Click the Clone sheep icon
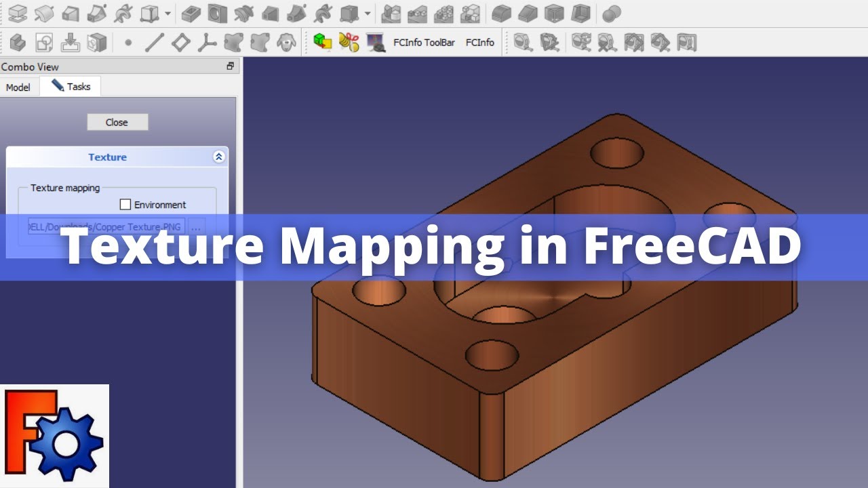The width and height of the screenshot is (868, 488). pos(286,42)
